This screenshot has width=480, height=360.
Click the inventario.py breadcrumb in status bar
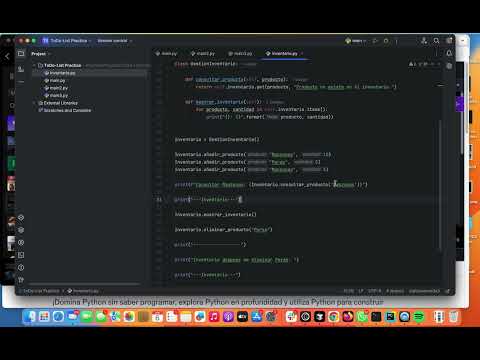pyautogui.click(x=83, y=291)
